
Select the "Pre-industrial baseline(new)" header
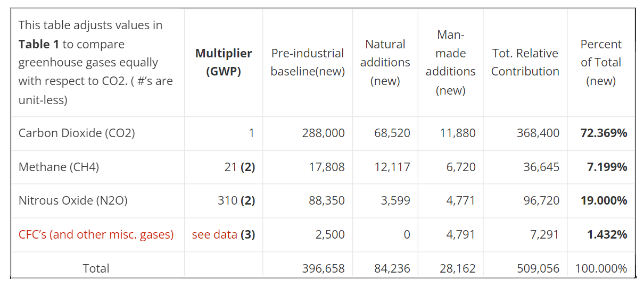pyautogui.click(x=308, y=62)
